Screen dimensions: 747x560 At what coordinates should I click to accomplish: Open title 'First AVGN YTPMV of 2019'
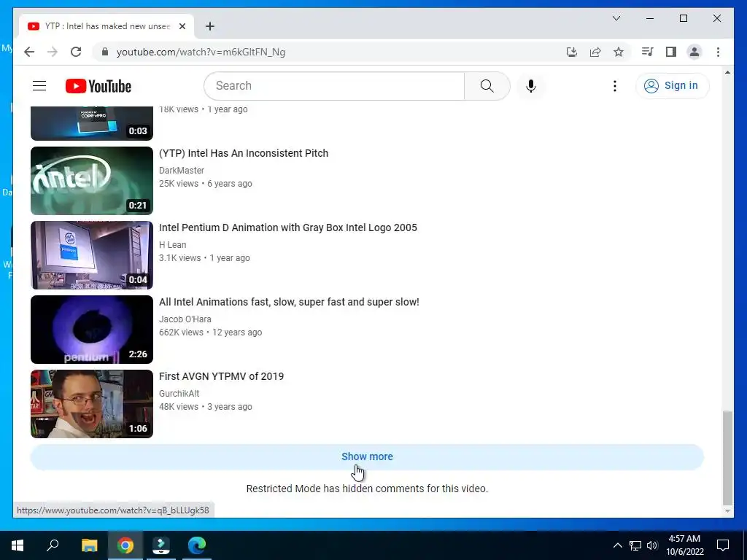point(221,376)
